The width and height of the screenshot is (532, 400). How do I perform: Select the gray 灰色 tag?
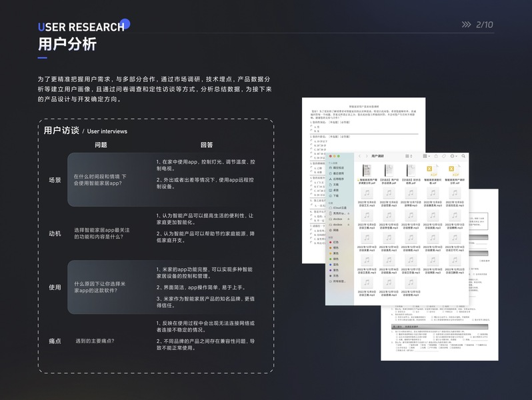(x=334, y=275)
